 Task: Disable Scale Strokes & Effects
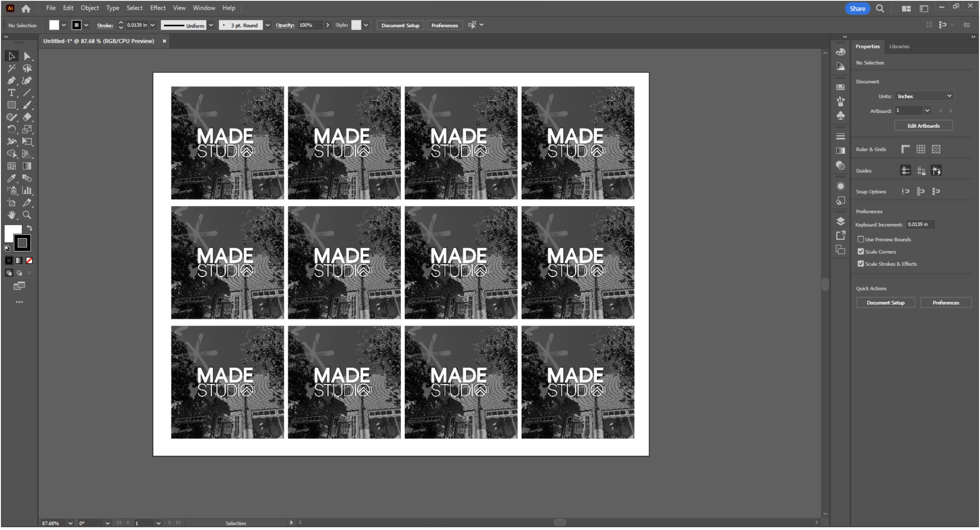point(861,264)
